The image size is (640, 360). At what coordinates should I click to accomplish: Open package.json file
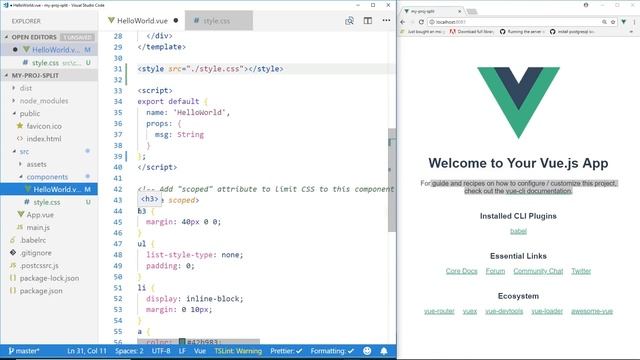[41, 291]
